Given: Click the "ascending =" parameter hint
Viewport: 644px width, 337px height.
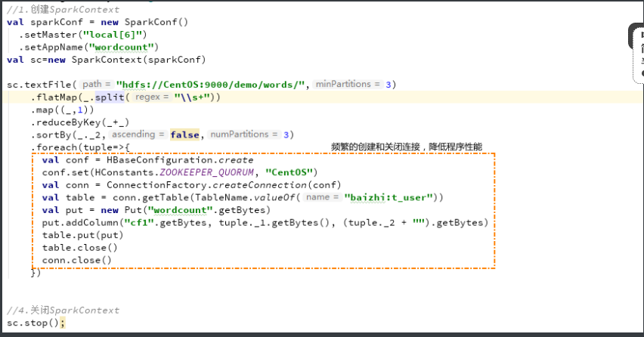Looking at the screenshot, I should click(x=138, y=134).
